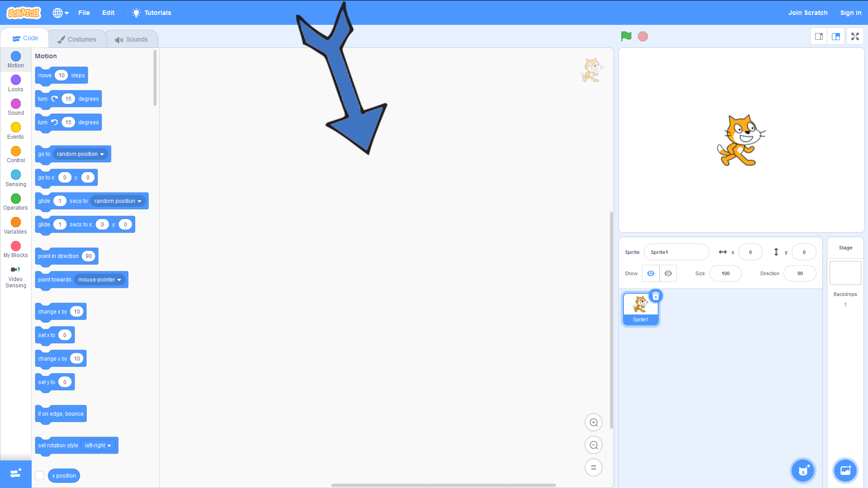Image resolution: width=868 pixels, height=488 pixels.
Task: Zoom in the code workspace
Action: coord(594,422)
